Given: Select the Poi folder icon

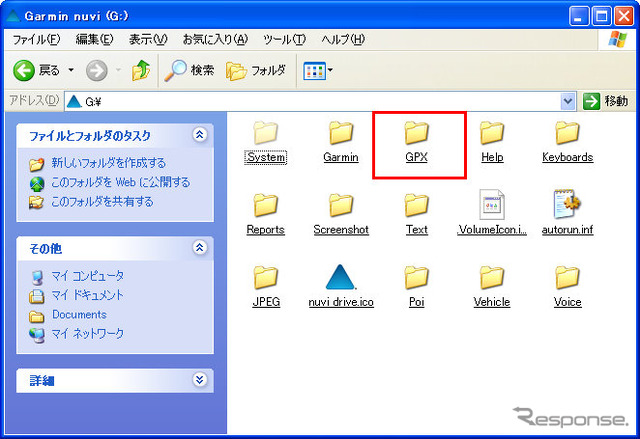Looking at the screenshot, I should (x=416, y=277).
